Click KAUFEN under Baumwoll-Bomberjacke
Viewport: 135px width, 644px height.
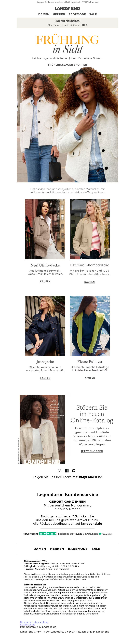[x=89, y=282]
